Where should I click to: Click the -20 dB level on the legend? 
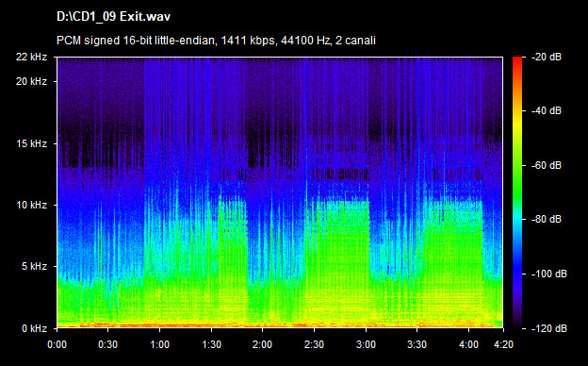tap(547, 57)
